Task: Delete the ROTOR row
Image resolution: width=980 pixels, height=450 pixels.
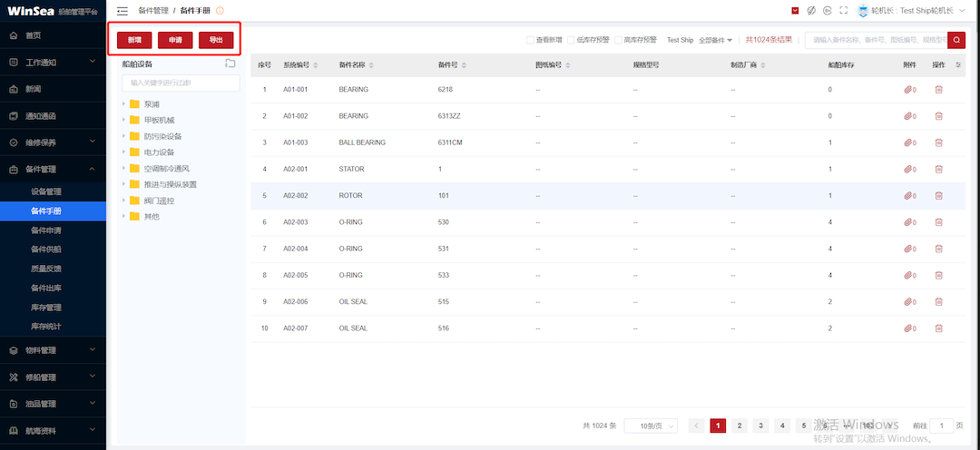Action: [x=938, y=196]
